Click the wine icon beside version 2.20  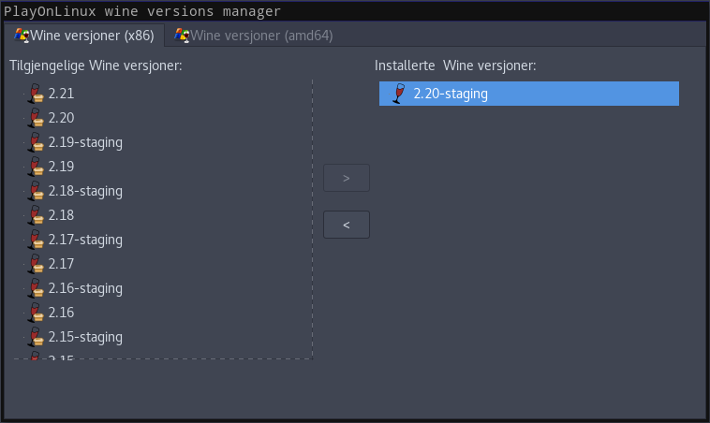coord(36,118)
